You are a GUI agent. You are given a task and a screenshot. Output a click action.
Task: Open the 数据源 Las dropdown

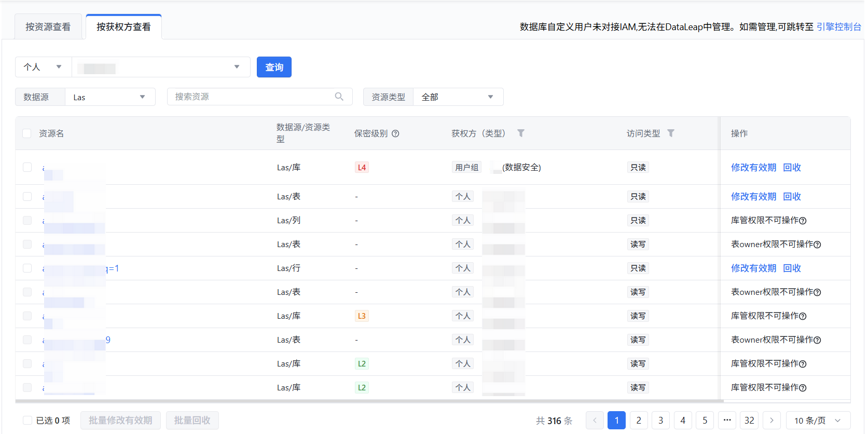click(x=110, y=97)
